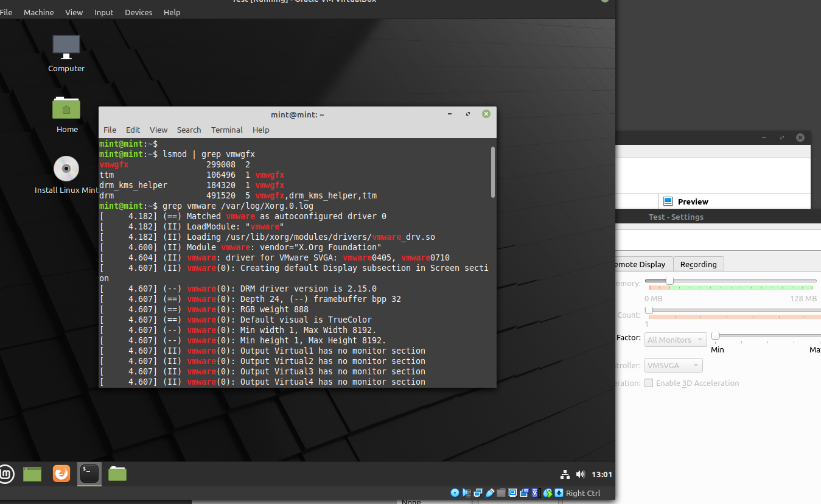The image size is (821, 504).
Task: Adjust the Monitor Count slider handle
Action: (x=649, y=310)
